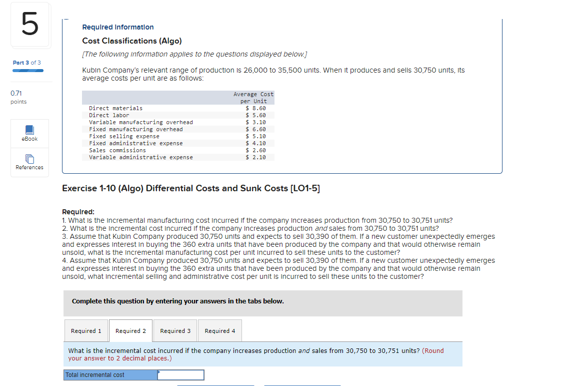Viewport: 588px width, 386px height.
Task: Select the active Required 2 tab
Action: pos(130,330)
